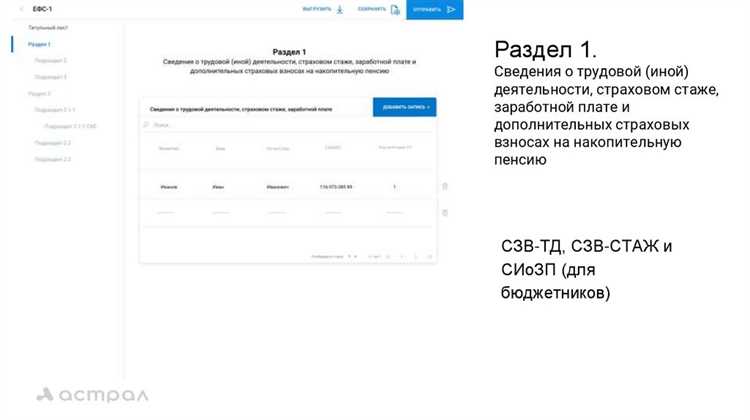Screen dimensions: 750x420
Task: Click the back arrow beside ЕФС-1
Action: tap(21, 9)
